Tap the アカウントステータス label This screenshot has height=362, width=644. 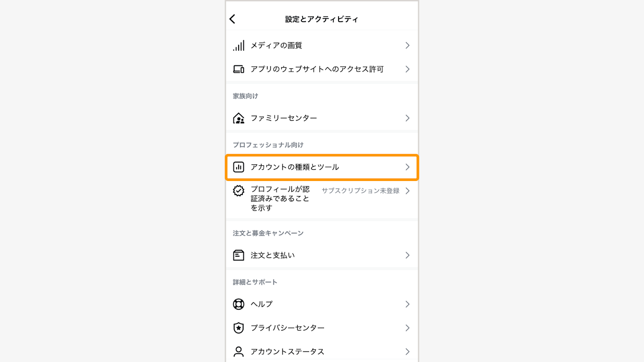(x=287, y=352)
